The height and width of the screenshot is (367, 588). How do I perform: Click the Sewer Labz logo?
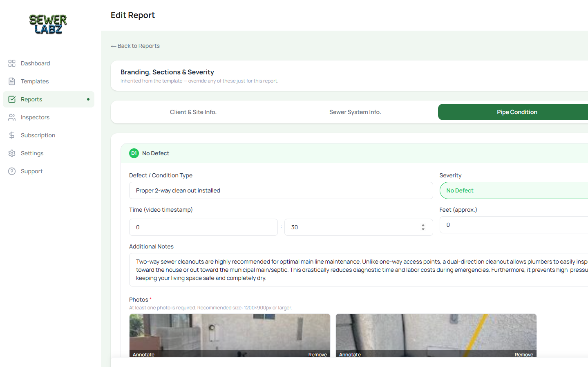48,25
